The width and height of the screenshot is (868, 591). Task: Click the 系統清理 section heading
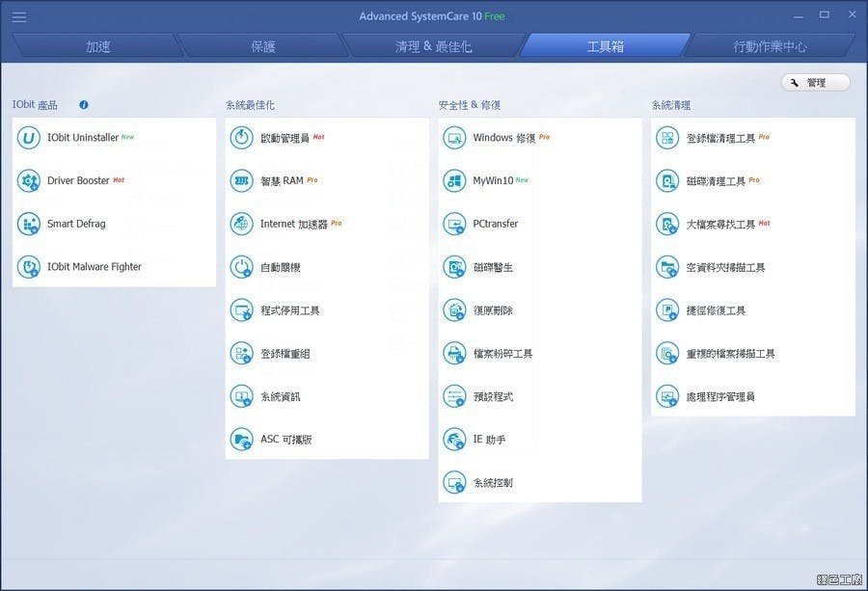click(x=671, y=104)
